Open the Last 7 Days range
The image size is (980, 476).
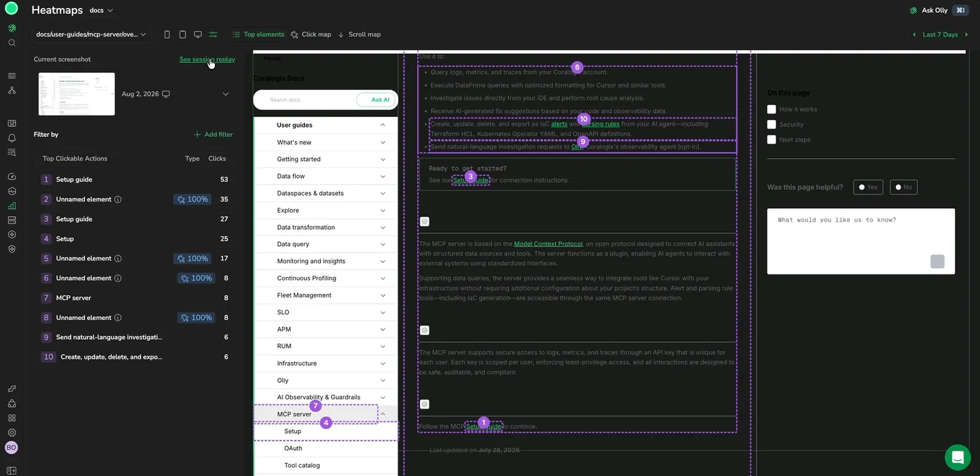point(940,34)
